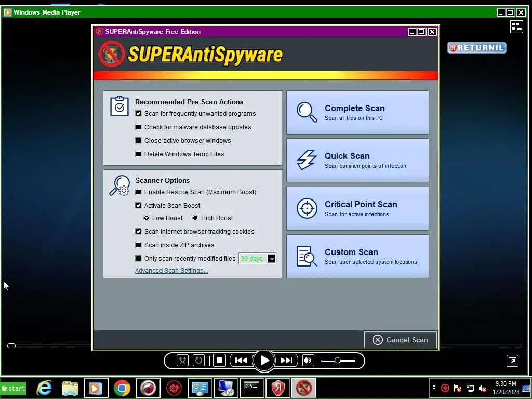Stop playback in Media Player
Viewport: 532px width, 399px height.
click(x=219, y=361)
